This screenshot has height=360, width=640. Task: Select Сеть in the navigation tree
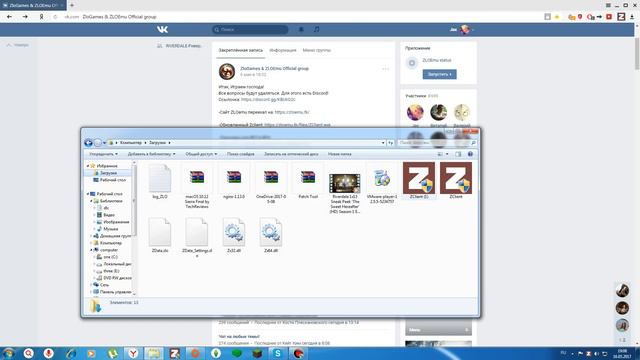coord(101,285)
